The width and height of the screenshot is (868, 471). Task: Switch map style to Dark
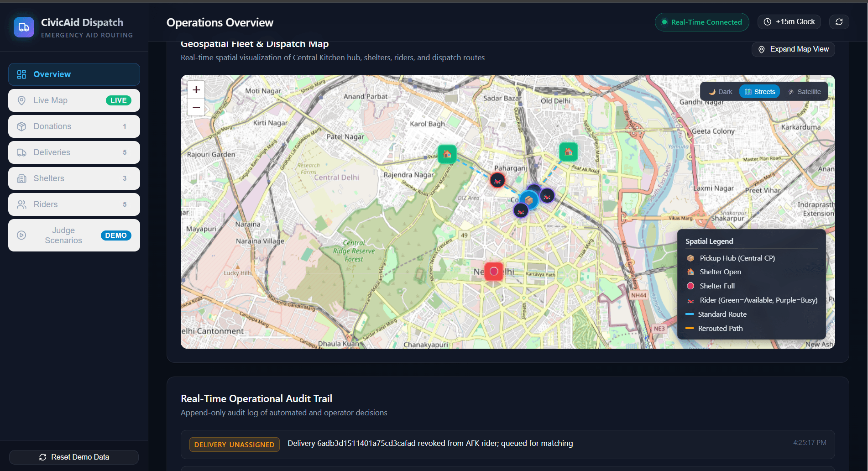(x=720, y=92)
